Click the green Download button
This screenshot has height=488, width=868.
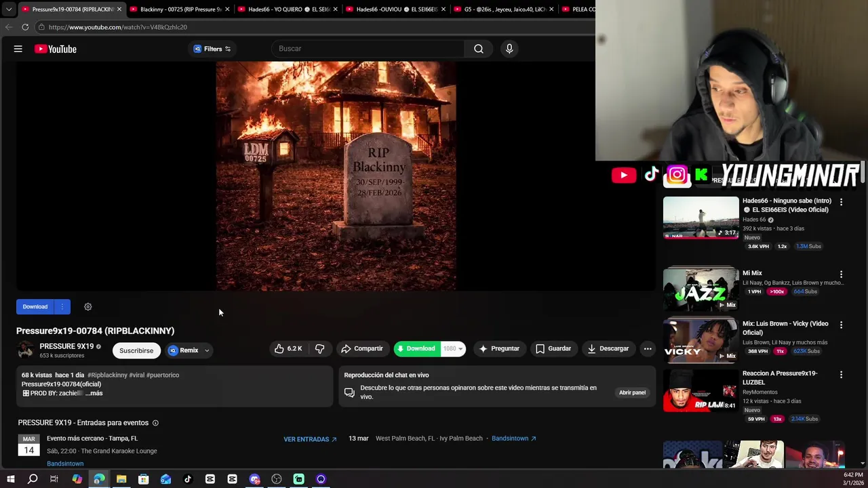pos(416,348)
